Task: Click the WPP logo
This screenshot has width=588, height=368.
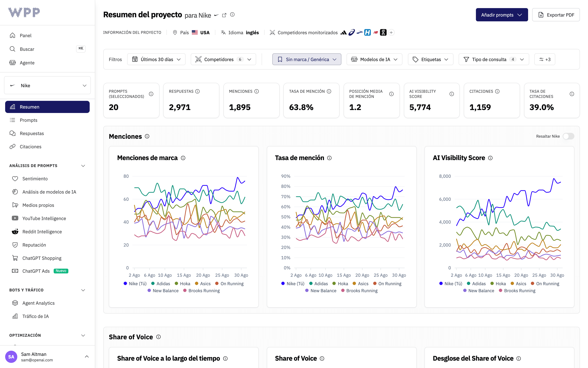Action: (24, 12)
